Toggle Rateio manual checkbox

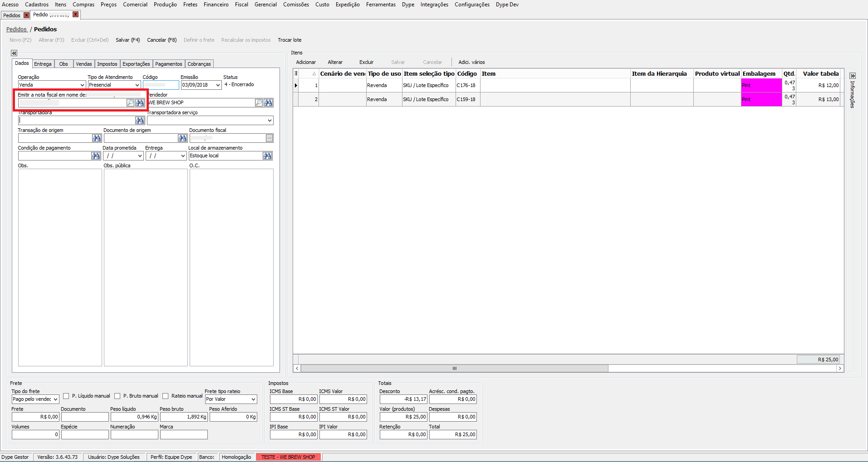[166, 396]
